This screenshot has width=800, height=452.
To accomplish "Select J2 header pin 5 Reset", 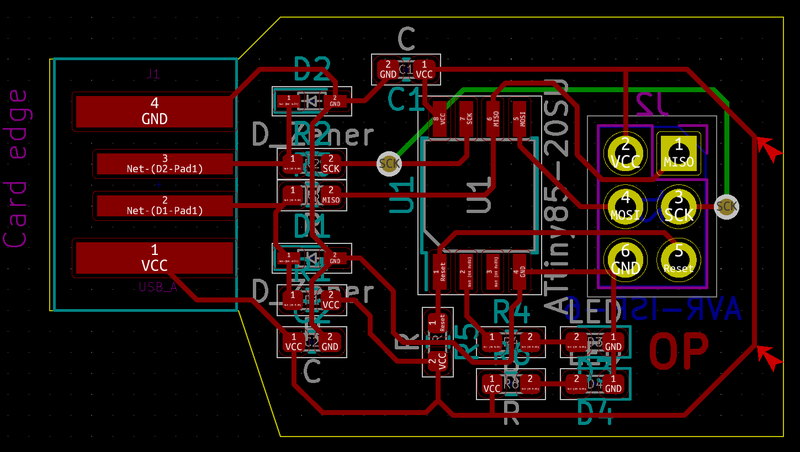I will pos(678,259).
